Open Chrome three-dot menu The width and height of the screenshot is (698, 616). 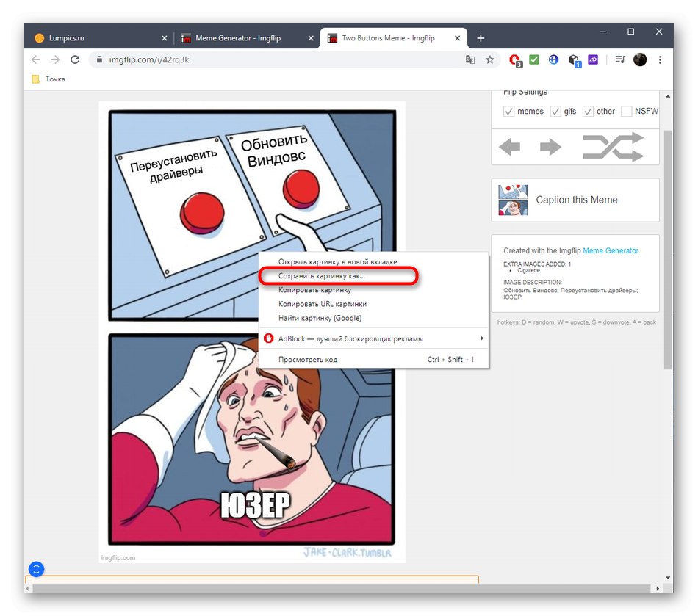click(661, 59)
